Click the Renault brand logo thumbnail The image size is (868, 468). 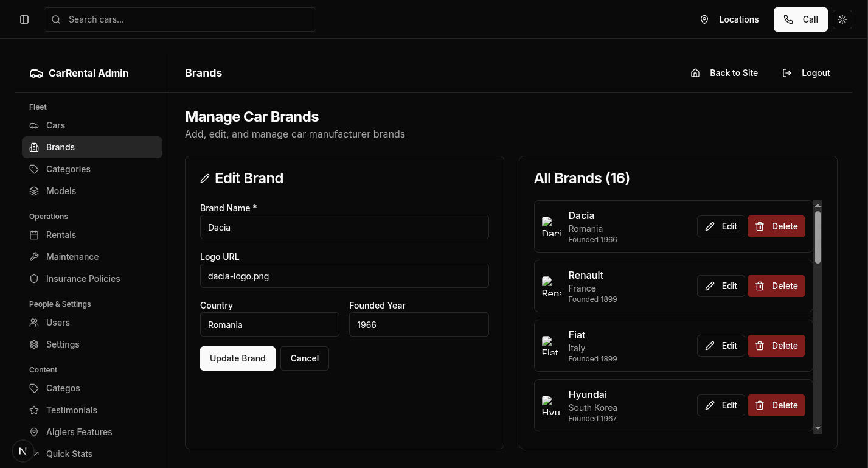pyautogui.click(x=552, y=286)
